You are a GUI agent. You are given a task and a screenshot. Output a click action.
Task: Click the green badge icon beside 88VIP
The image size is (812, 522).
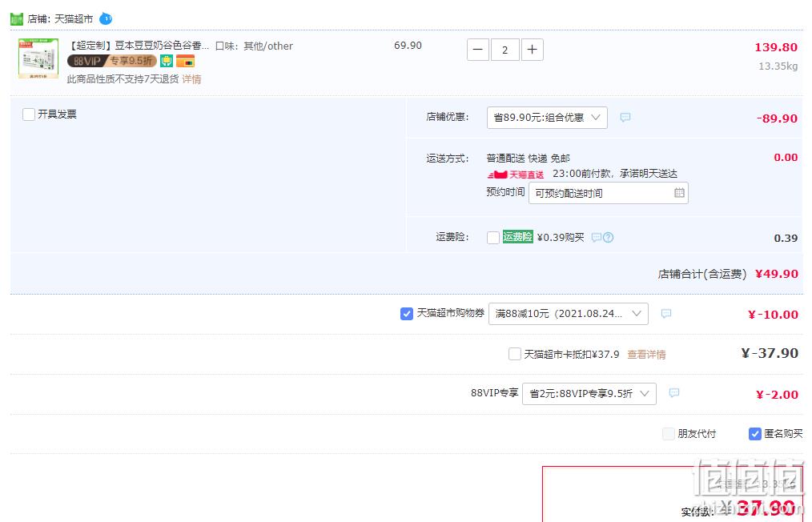click(167, 61)
